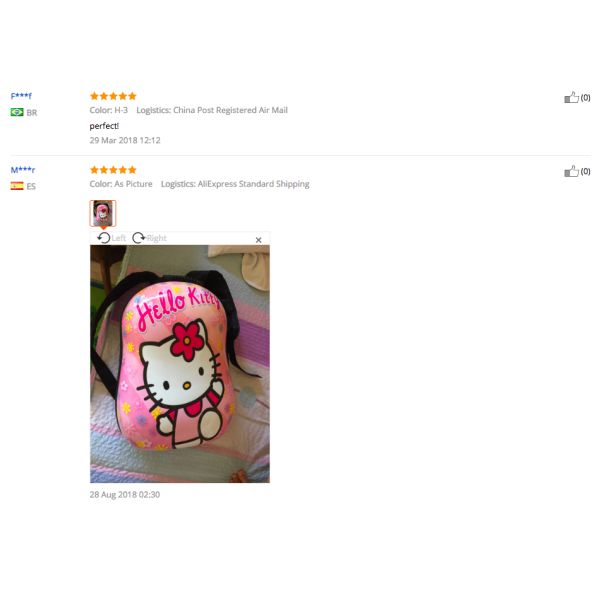The height and width of the screenshot is (600, 600).
Task: Click "Logistics: AliExpress Standard Shipping" text
Action: click(235, 184)
